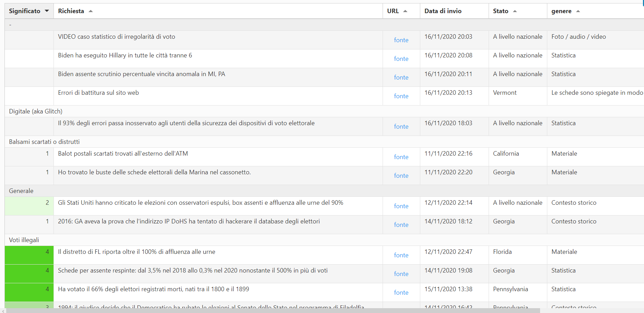Collapse the Voti illegali group row
The width and height of the screenshot is (644, 313).
point(24,240)
